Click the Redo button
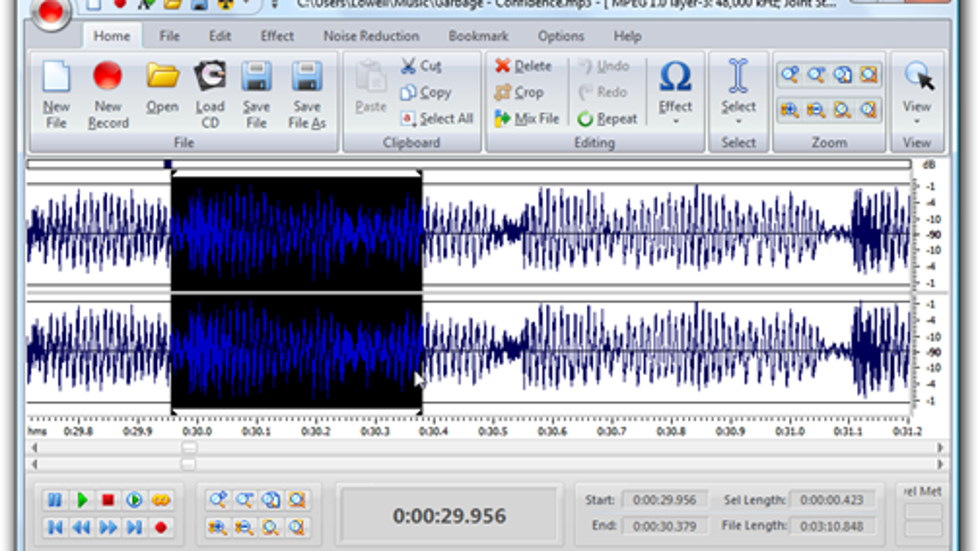 click(x=603, y=92)
